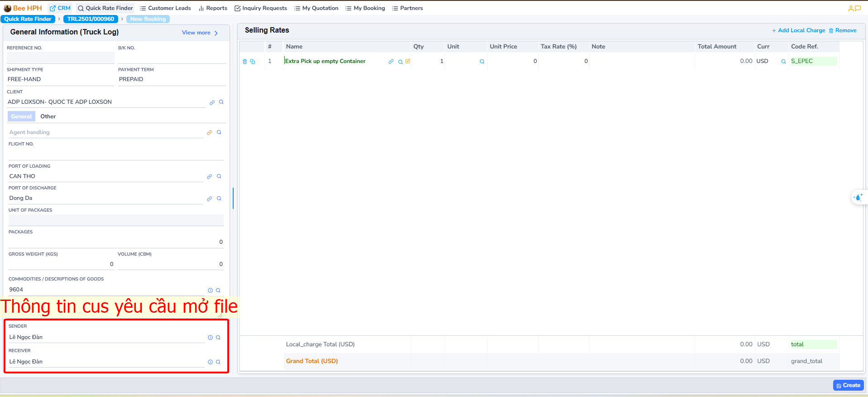Image resolution: width=868 pixels, height=397 pixels.
Task: Click Remove in Selling Rates
Action: (843, 30)
